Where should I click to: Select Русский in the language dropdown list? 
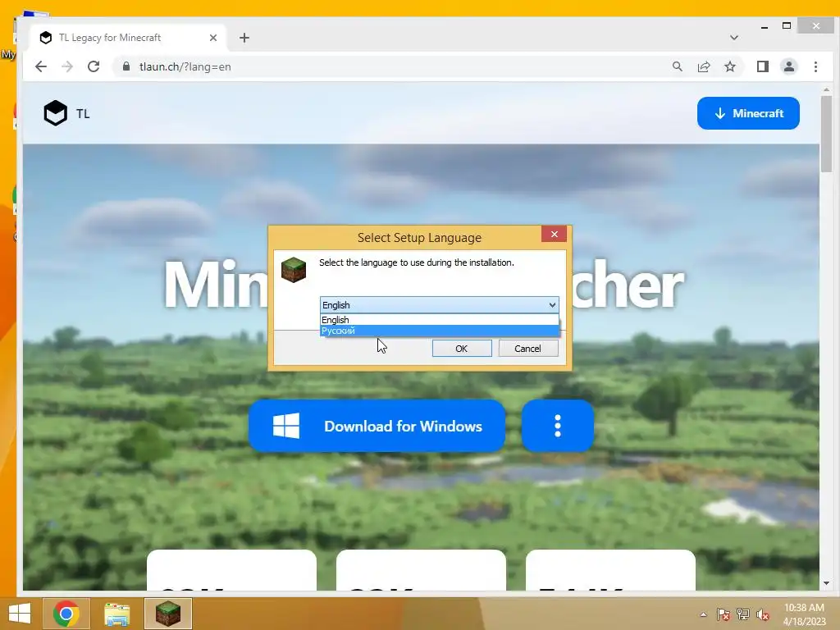click(x=440, y=331)
